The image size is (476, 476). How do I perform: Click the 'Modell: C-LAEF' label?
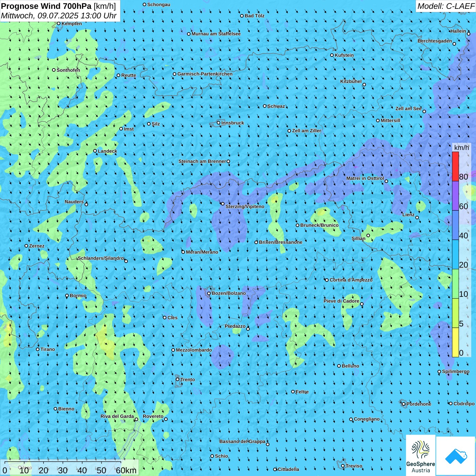pos(446,6)
